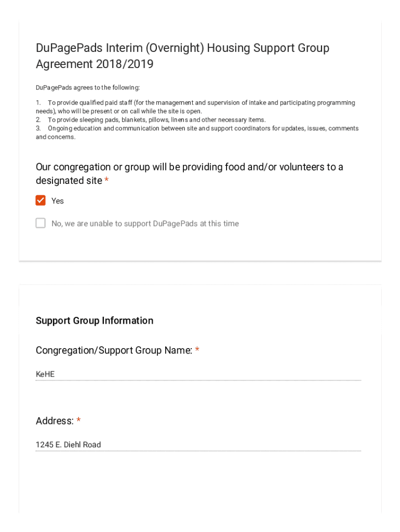Focus the Address field with 1245 E. Diehl Road
The height and width of the screenshot is (532, 400).
198,445
